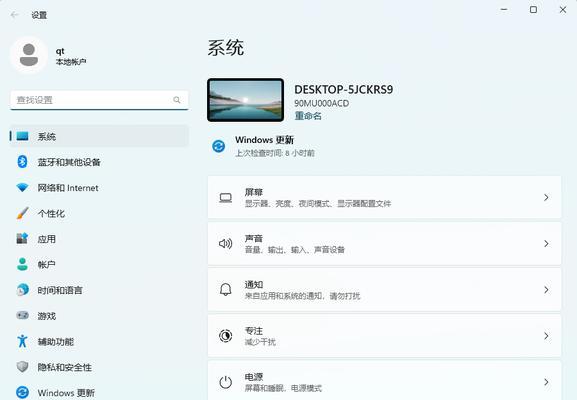Image resolution: width=577 pixels, height=400 pixels.
Task: Expand the 声音 row chevron
Action: tap(546, 244)
